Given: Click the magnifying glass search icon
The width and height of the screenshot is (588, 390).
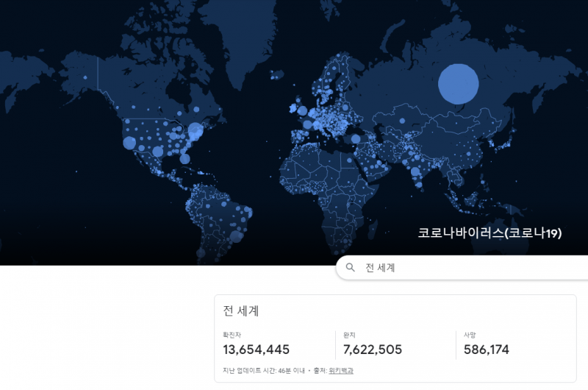Looking at the screenshot, I should pos(351,268).
